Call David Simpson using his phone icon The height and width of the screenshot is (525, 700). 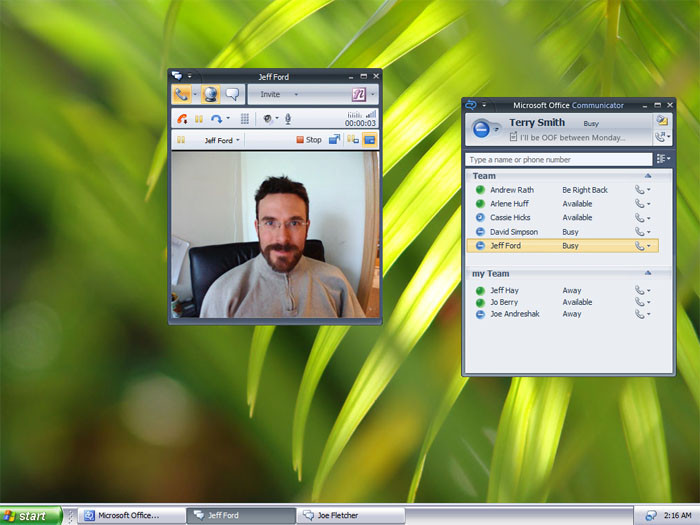tap(639, 232)
